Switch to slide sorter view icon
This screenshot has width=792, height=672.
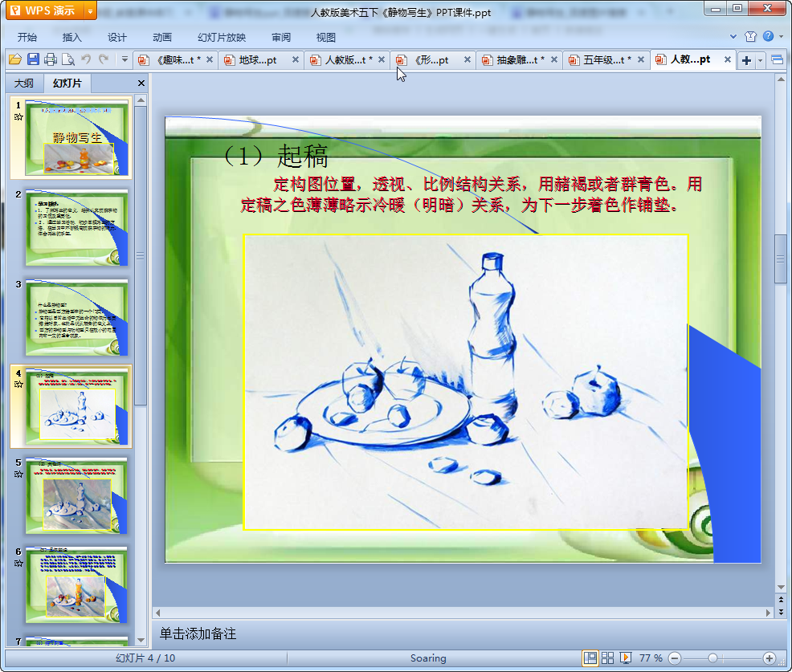coord(607,658)
